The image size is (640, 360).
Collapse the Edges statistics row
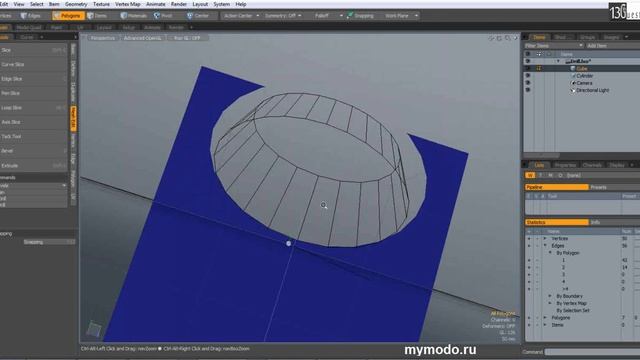545,246
